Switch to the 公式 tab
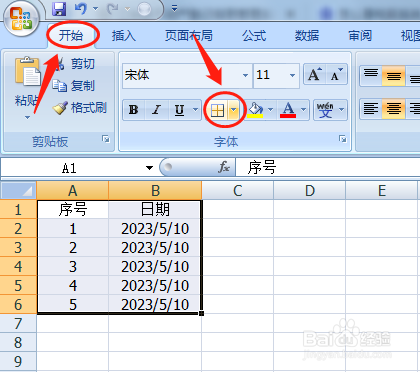Viewport: 420px width, 372px height. (254, 35)
